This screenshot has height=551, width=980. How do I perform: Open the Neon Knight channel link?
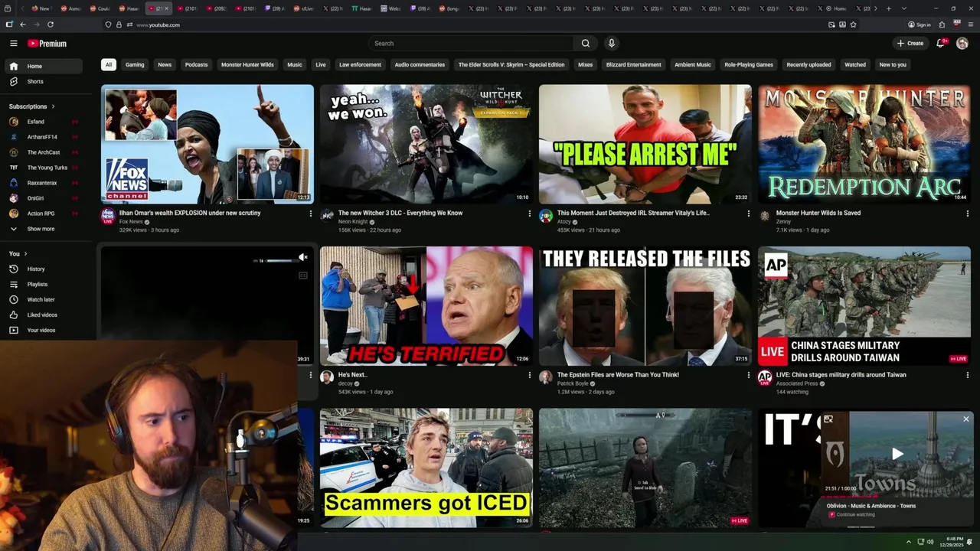pyautogui.click(x=353, y=222)
